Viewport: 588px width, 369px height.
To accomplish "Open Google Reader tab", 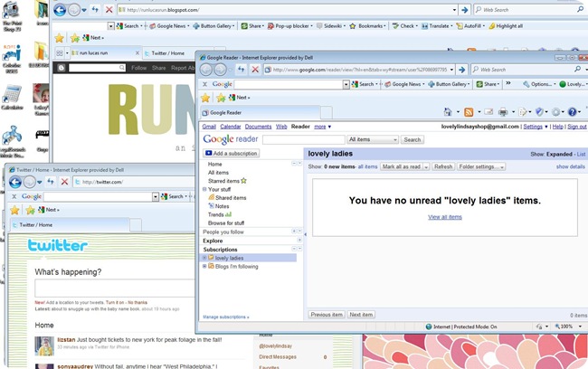I will pyautogui.click(x=261, y=112).
